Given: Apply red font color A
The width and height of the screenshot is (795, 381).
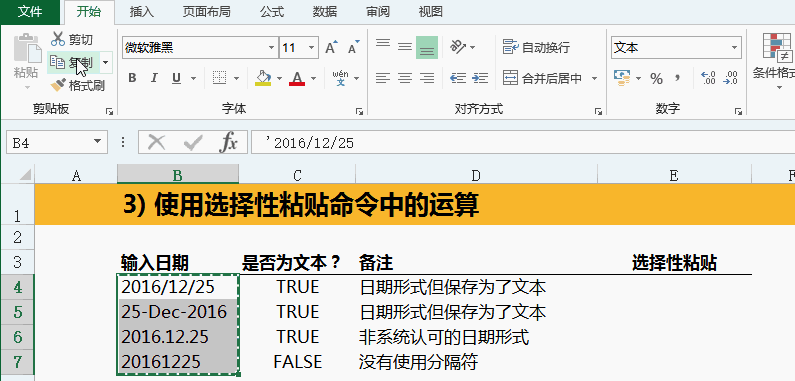Looking at the screenshot, I should point(297,78).
